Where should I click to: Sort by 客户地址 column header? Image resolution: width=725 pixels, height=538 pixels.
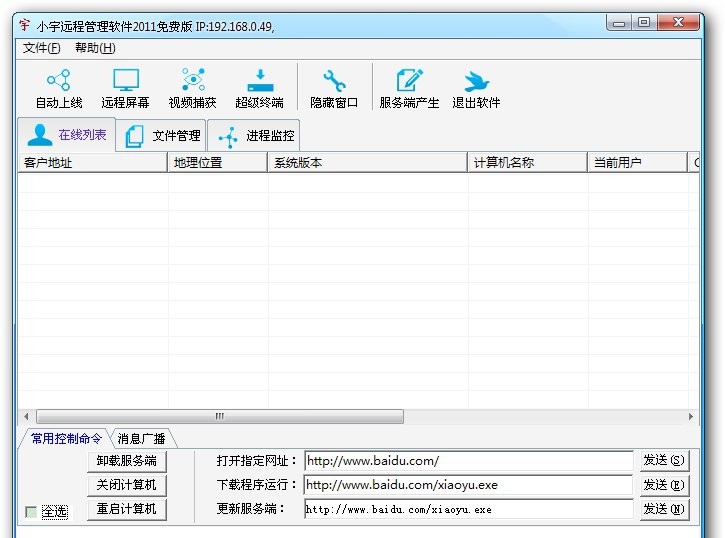click(92, 163)
